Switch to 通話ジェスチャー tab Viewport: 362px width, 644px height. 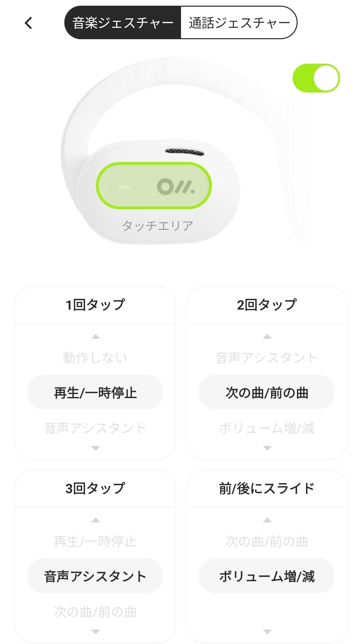click(x=239, y=23)
